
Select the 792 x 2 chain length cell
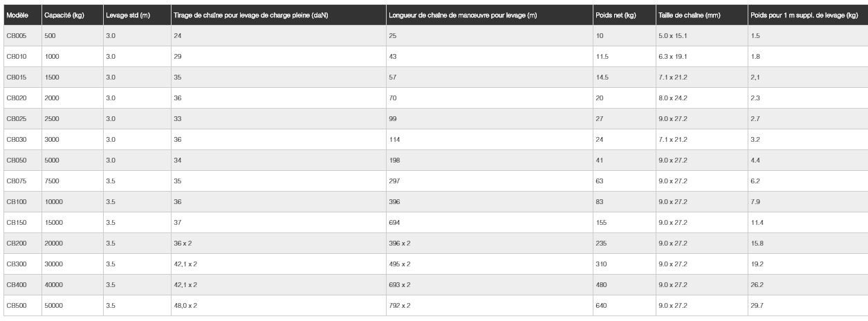pyautogui.click(x=400, y=305)
